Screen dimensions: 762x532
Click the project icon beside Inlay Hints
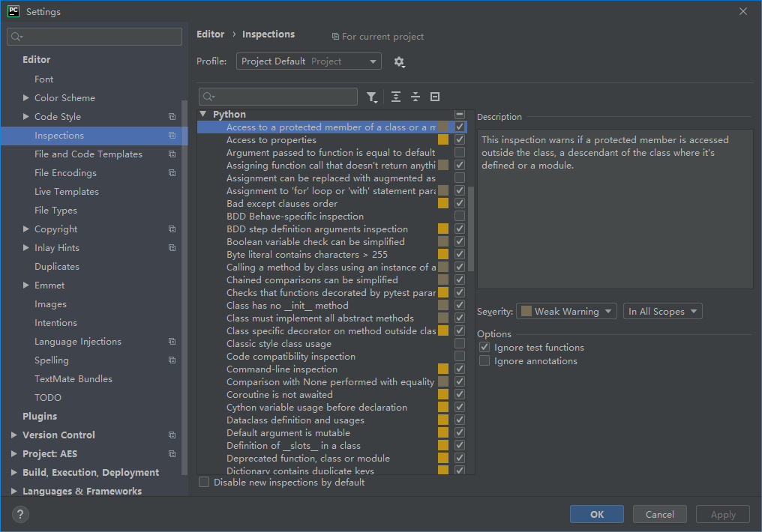pos(172,247)
